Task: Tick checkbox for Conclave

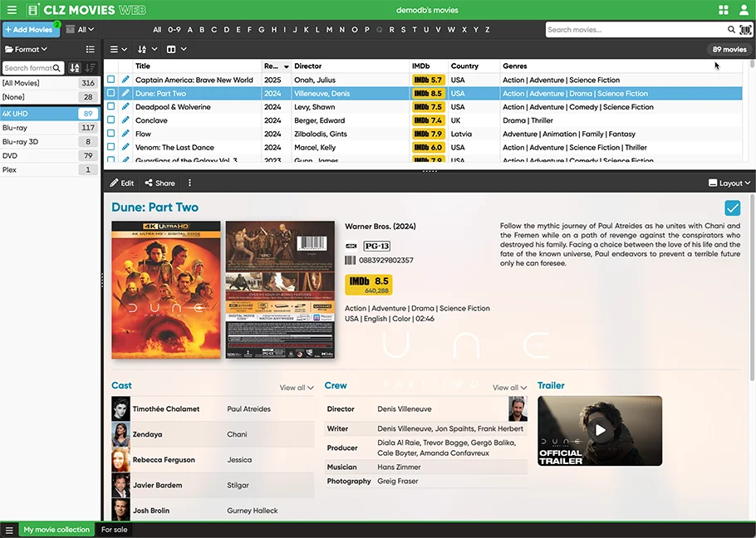Action: click(x=110, y=120)
